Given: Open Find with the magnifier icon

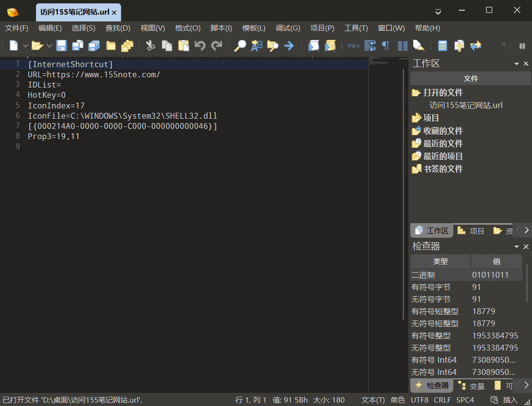Looking at the screenshot, I should tap(240, 46).
